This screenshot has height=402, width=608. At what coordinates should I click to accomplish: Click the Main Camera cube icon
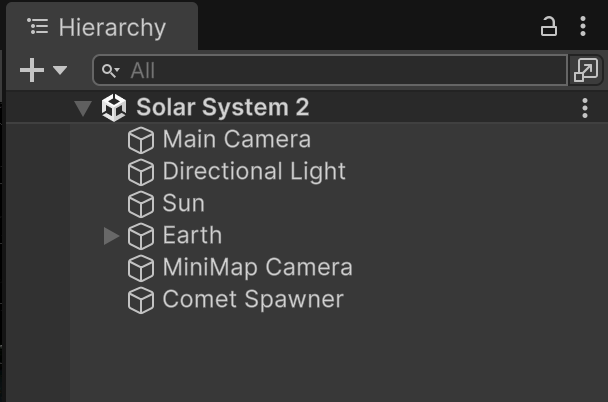coord(141,140)
